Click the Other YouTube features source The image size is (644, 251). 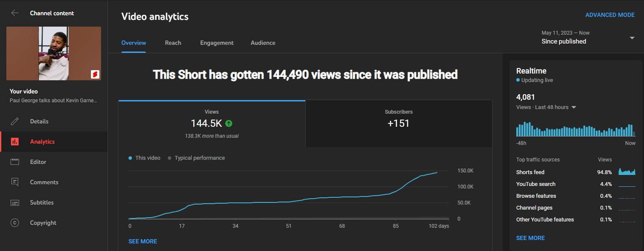(576, 219)
